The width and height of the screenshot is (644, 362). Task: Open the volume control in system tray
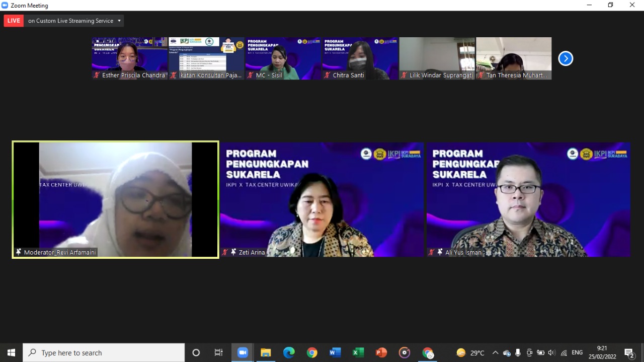click(x=551, y=352)
